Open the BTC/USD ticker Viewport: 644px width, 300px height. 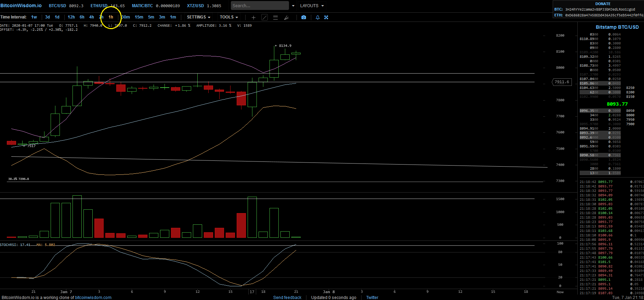pyautogui.click(x=57, y=6)
